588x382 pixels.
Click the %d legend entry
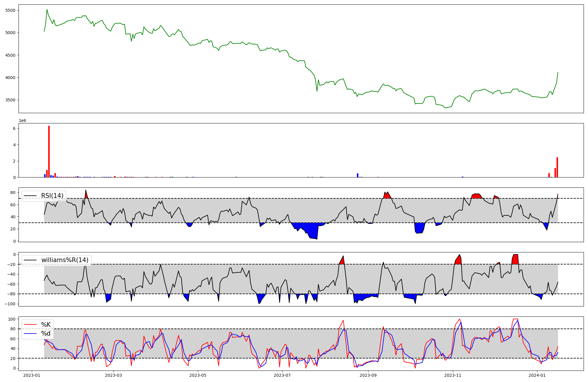(46, 334)
